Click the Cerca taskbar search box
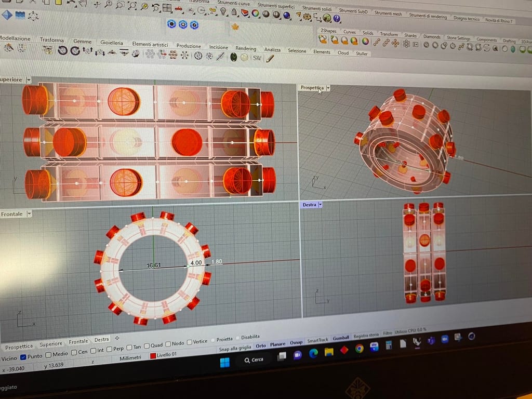Screen dimensions: 532x399 (x=254, y=360)
